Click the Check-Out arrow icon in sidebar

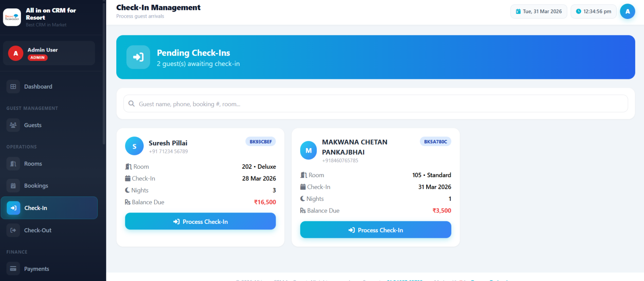pos(13,230)
